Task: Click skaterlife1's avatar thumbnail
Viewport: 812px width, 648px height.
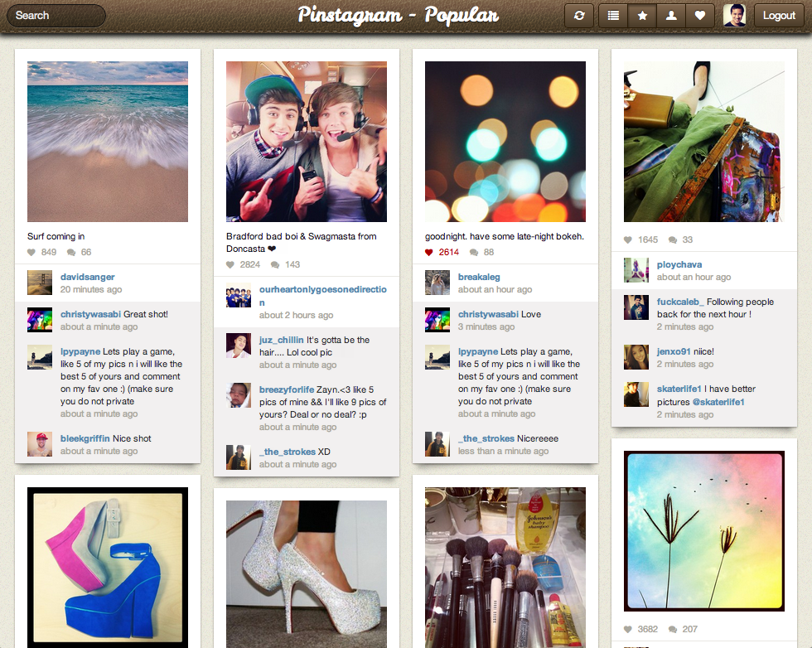Action: pyautogui.click(x=636, y=394)
